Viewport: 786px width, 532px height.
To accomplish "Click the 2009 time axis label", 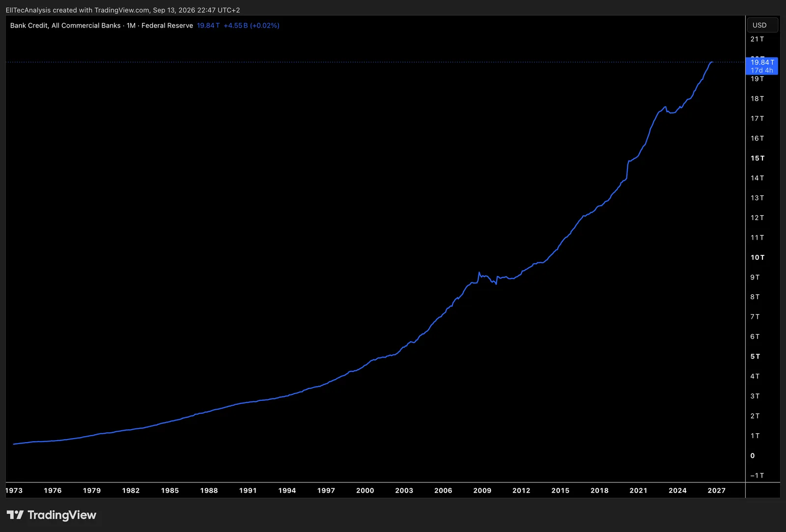I will (x=482, y=490).
